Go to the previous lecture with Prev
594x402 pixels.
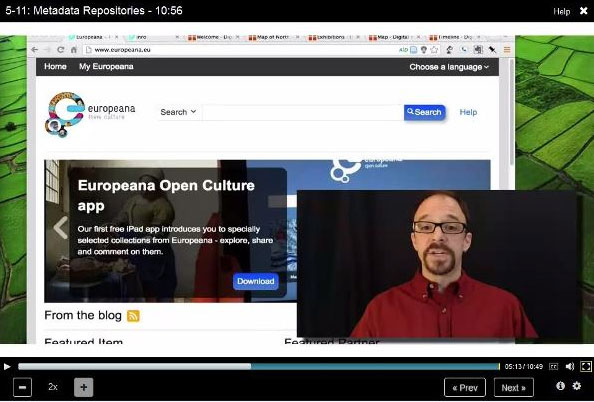coord(465,387)
